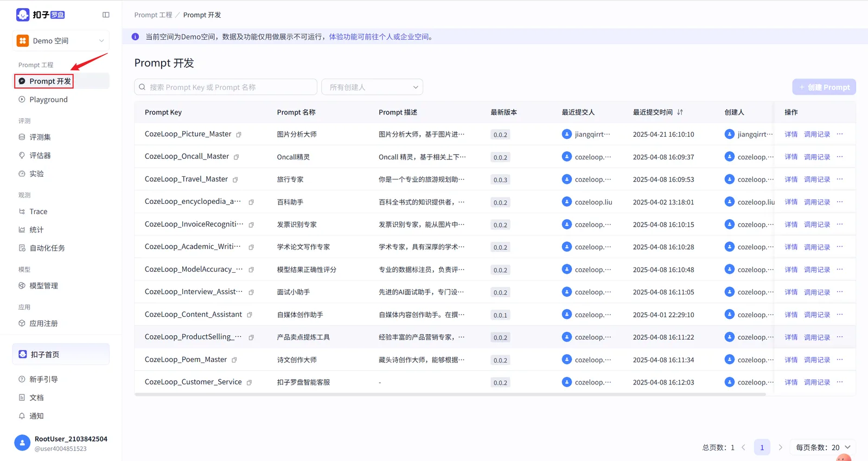Screen dimensions: 868x461
Task: Click the horizontal table scrollbar
Action: click(450, 395)
